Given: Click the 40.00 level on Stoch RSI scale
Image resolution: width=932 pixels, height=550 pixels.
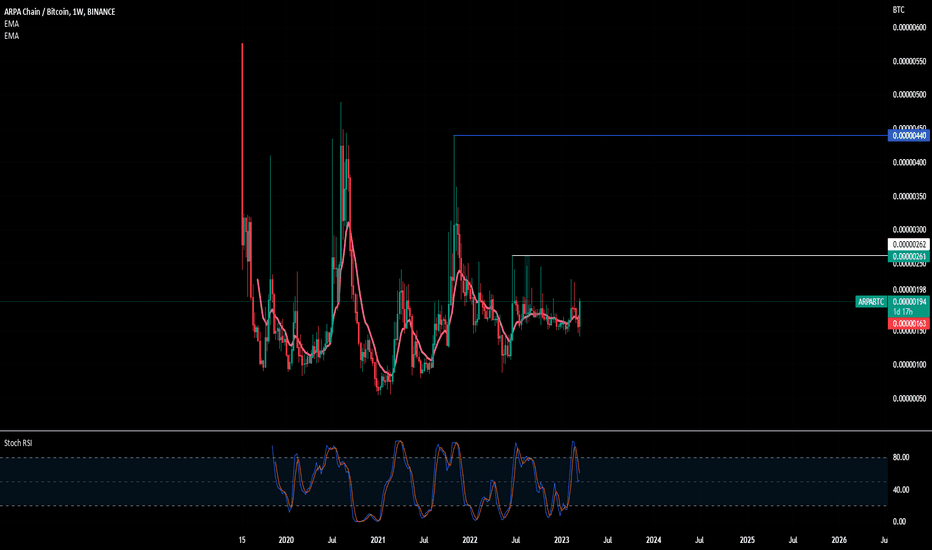Looking at the screenshot, I should coord(900,490).
